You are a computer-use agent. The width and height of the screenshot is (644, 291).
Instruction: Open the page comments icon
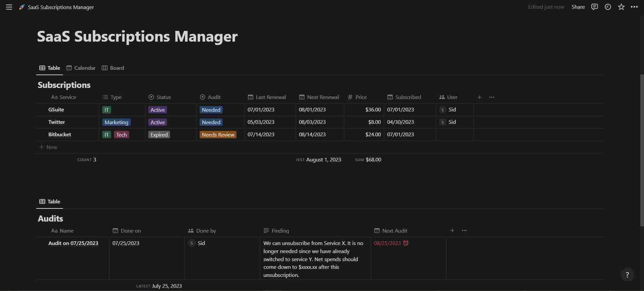[594, 7]
